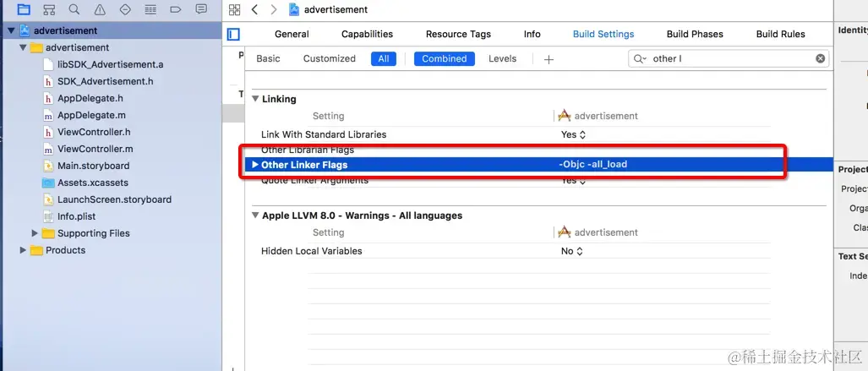
Task: Open the Project navigator folder icon
Action: click(x=24, y=8)
